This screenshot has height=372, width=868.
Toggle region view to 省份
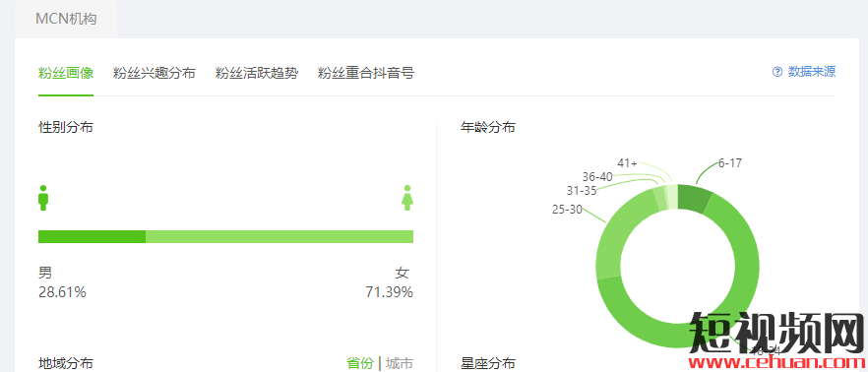coord(360,363)
